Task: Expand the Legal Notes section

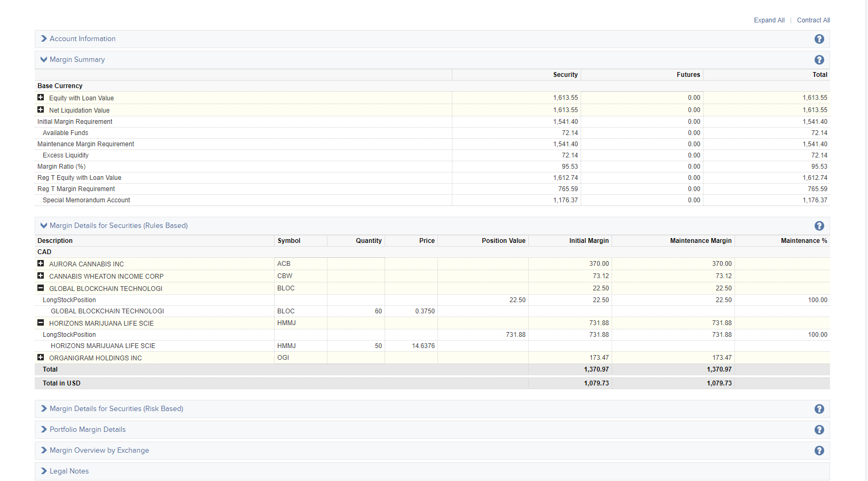Action: [65, 471]
